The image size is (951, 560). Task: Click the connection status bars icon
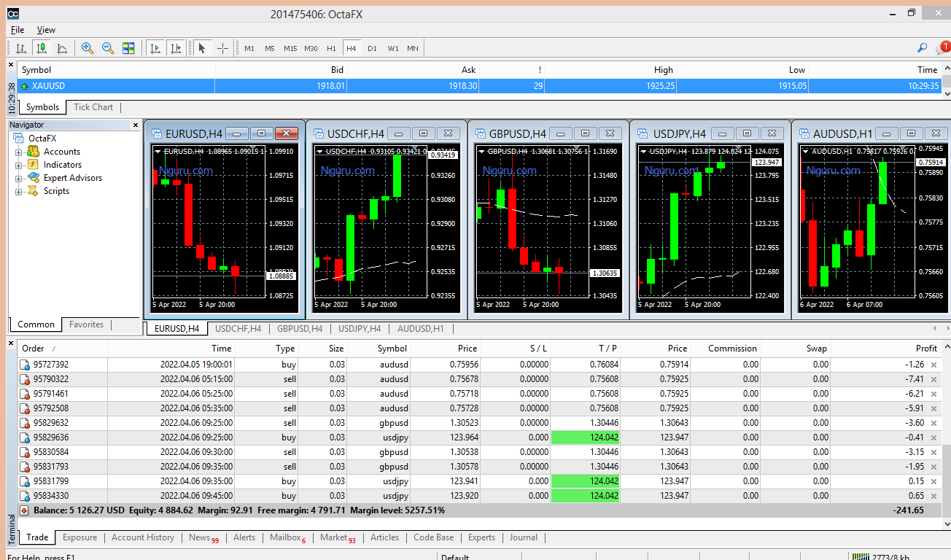click(x=861, y=556)
